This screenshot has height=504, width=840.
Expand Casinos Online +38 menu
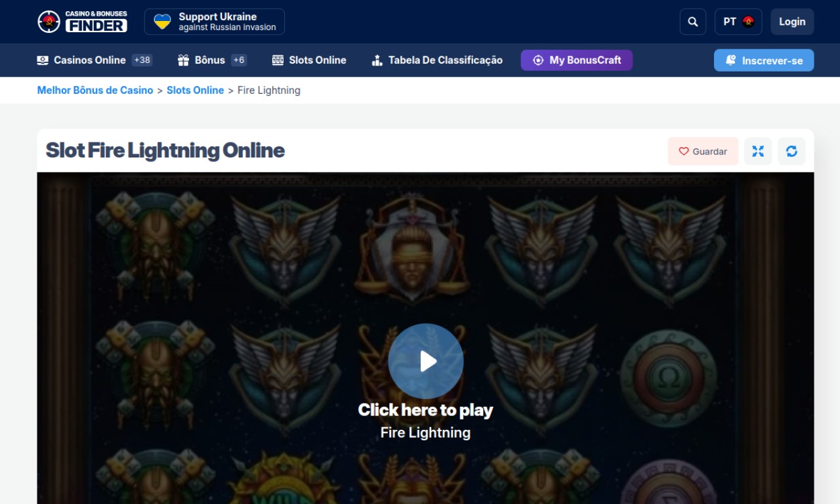click(x=94, y=60)
